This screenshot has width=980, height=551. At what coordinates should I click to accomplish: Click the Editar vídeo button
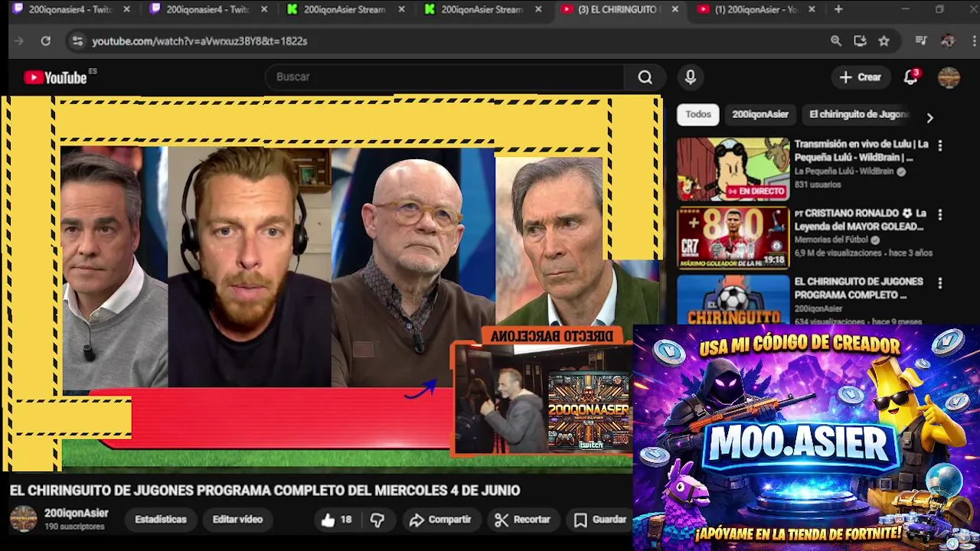(x=237, y=519)
